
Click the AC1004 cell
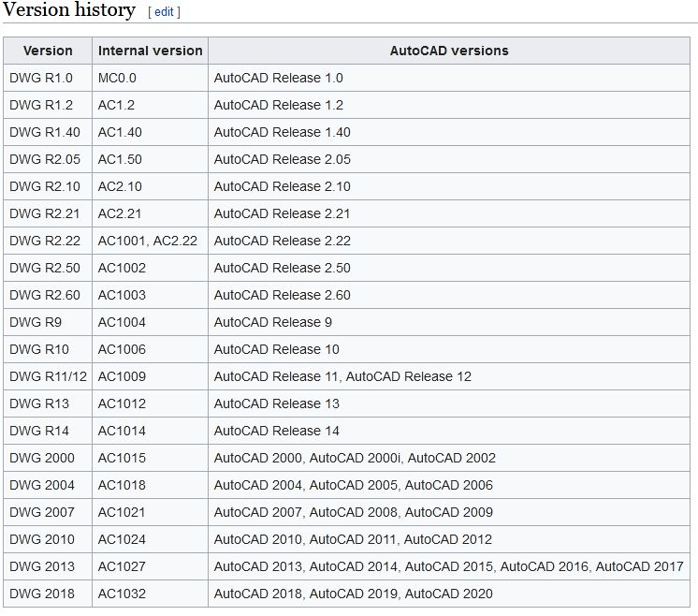[x=150, y=322]
